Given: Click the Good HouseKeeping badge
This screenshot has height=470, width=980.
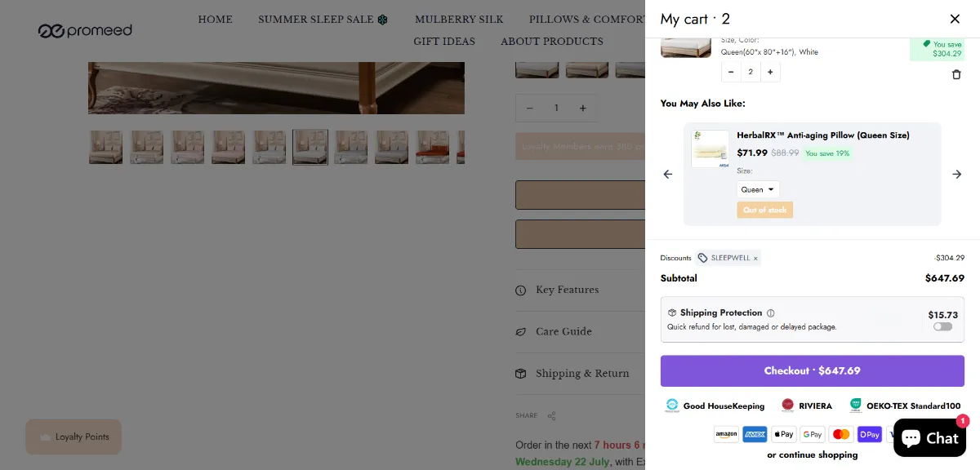Looking at the screenshot, I should (x=715, y=406).
